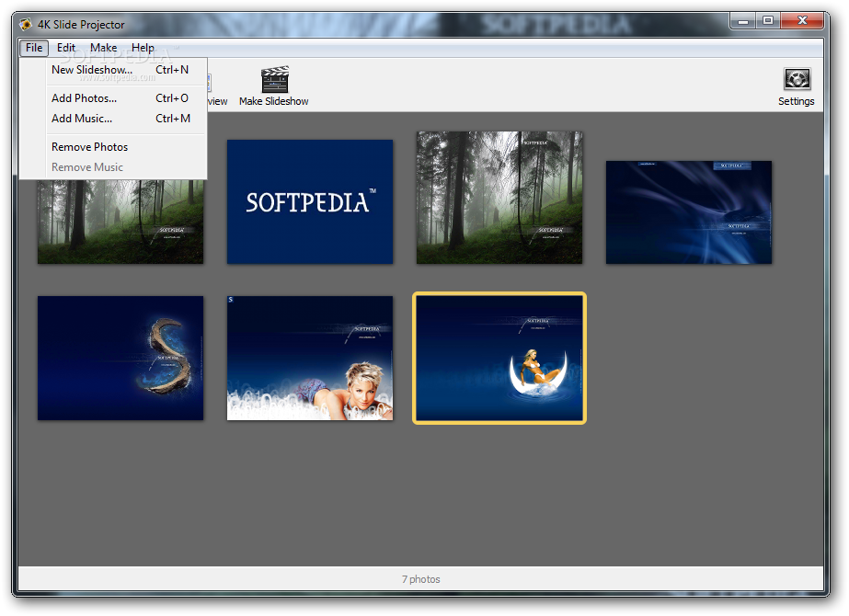Open the Make menu

(103, 48)
